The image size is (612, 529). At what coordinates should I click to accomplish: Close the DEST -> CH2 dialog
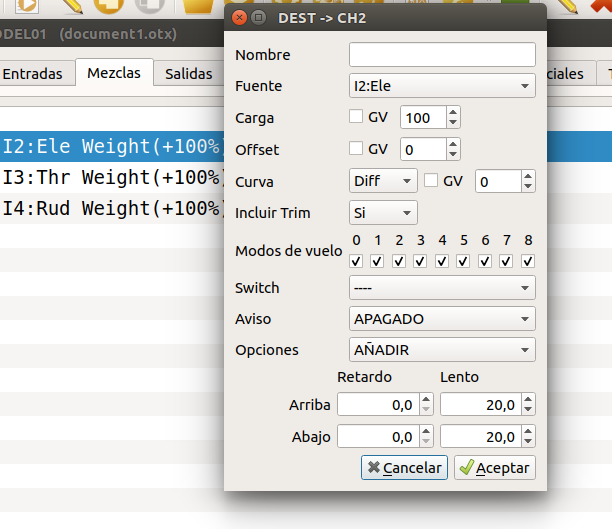239,18
